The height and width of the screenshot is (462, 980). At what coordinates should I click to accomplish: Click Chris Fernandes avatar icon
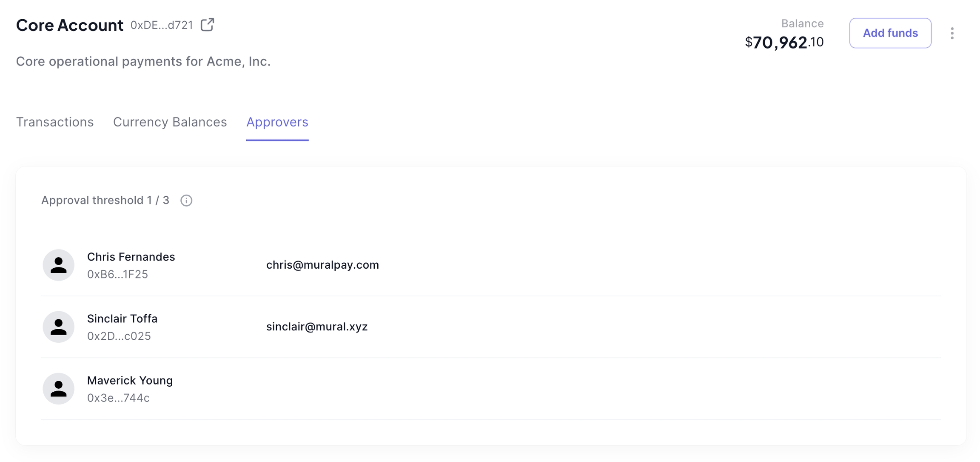pyautogui.click(x=59, y=265)
